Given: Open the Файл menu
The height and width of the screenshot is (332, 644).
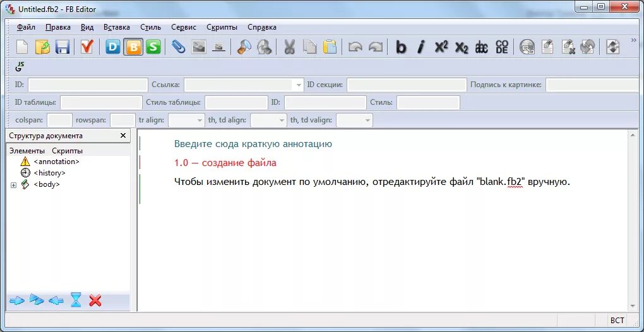Looking at the screenshot, I should 27,28.
